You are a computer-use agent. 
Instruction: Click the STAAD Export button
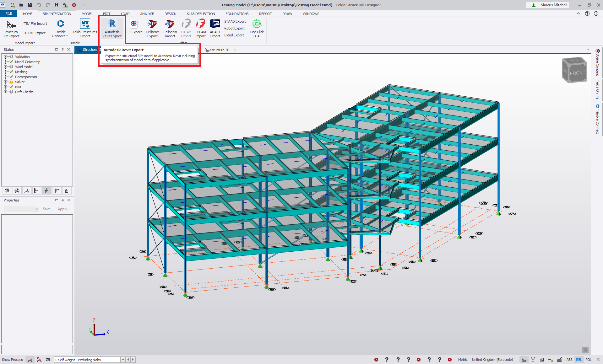(235, 21)
